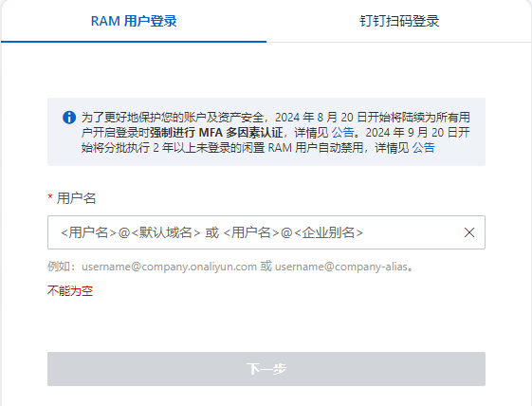Open the MFA 多因素认证 公告 link
This screenshot has width=532, height=406.
click(x=342, y=133)
